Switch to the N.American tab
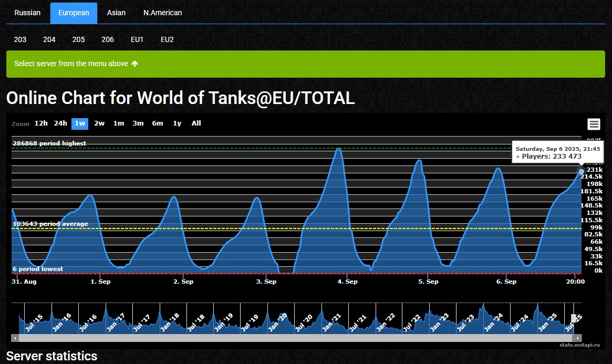The width and height of the screenshot is (612, 364). tap(162, 13)
